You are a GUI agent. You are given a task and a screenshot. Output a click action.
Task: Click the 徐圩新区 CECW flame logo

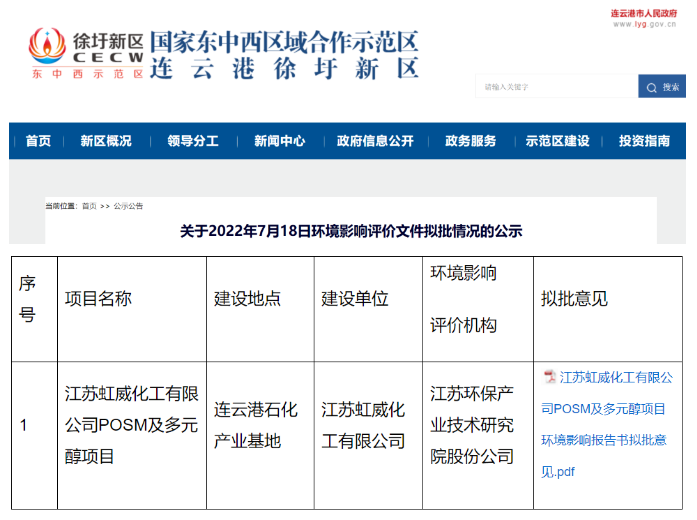pos(48,47)
